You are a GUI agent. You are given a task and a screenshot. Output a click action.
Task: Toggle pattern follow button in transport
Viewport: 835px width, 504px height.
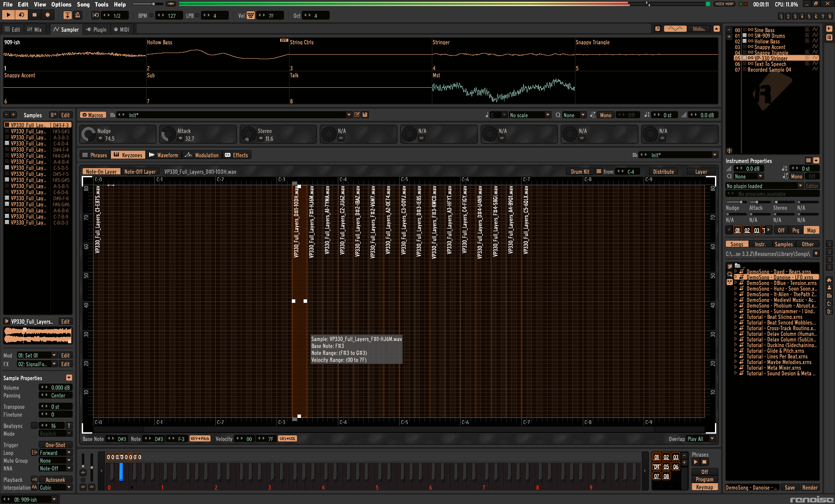(x=67, y=15)
